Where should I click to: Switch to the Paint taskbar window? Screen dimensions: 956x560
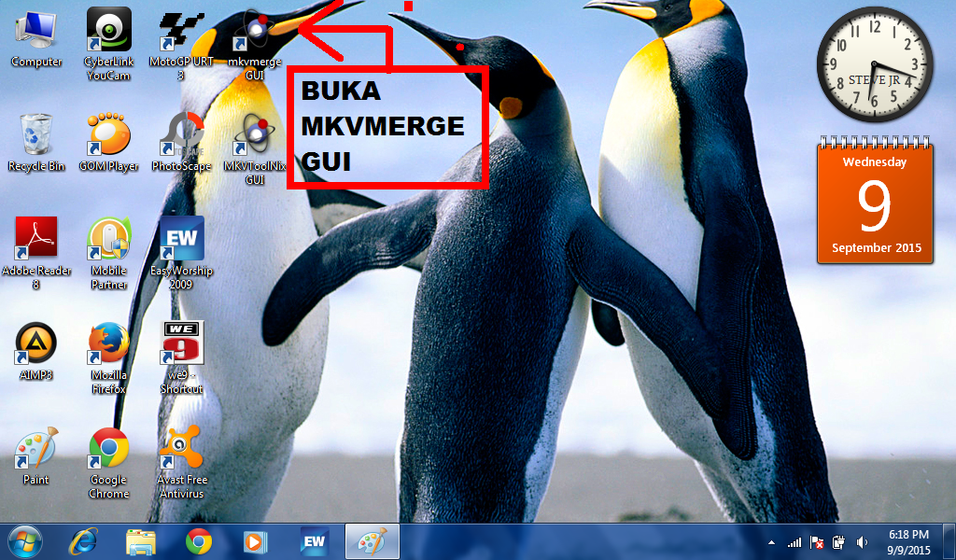[370, 541]
